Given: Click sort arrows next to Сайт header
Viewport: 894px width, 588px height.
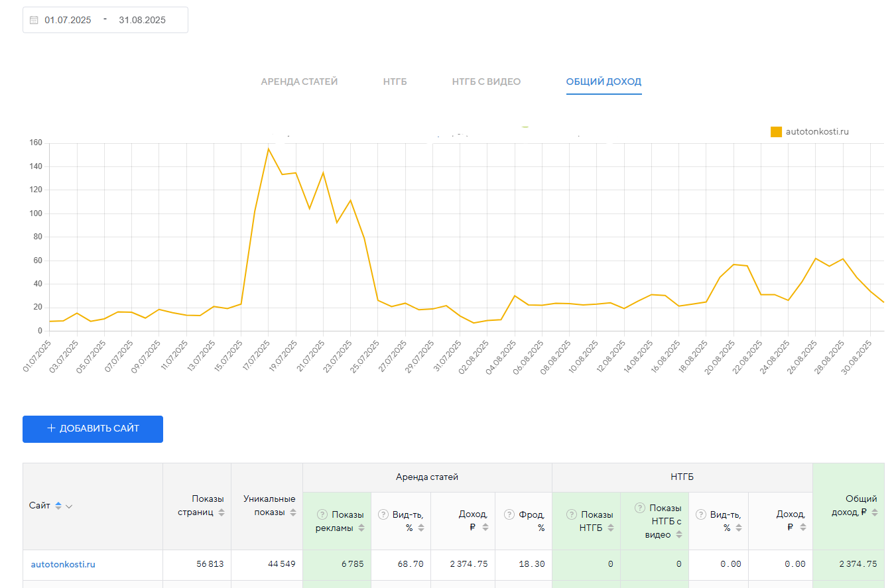Looking at the screenshot, I should click(x=58, y=506).
